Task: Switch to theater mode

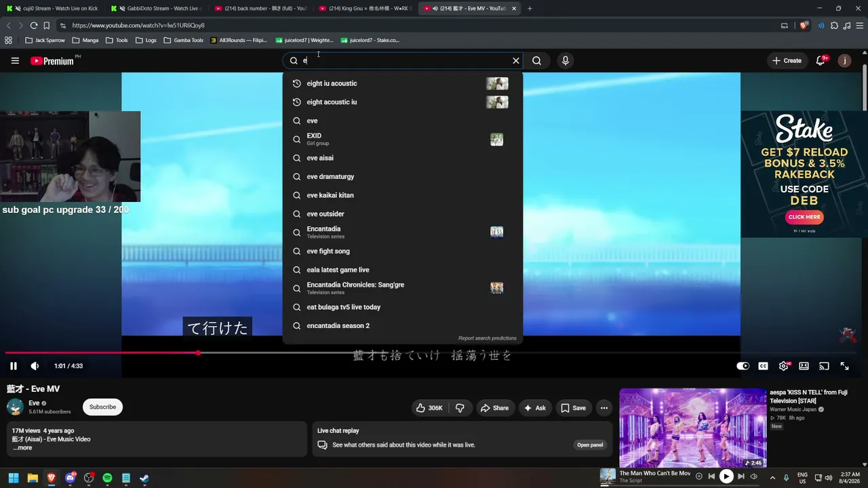Action: coord(804,366)
